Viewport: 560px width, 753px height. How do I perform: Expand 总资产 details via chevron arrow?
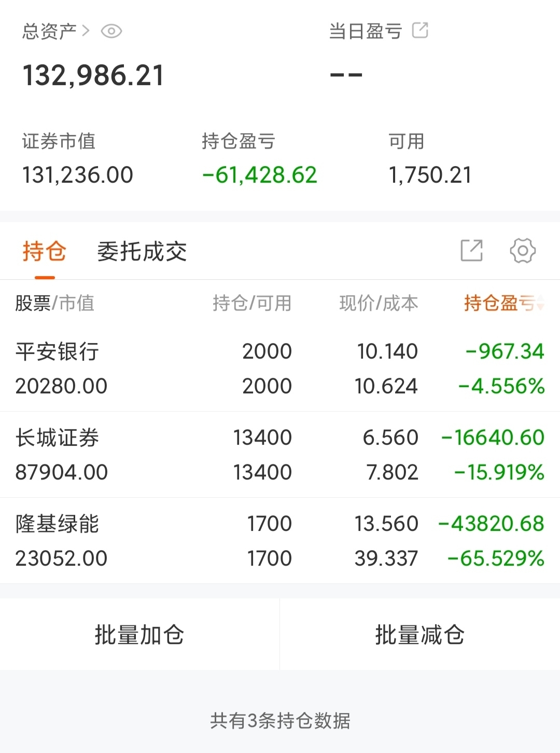(x=86, y=31)
